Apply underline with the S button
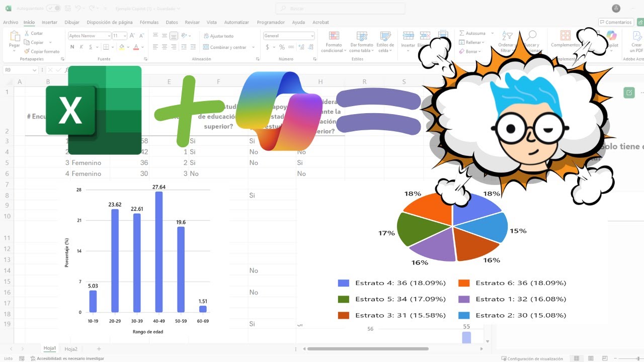Screen dimensions: 644x362 (x=90, y=47)
